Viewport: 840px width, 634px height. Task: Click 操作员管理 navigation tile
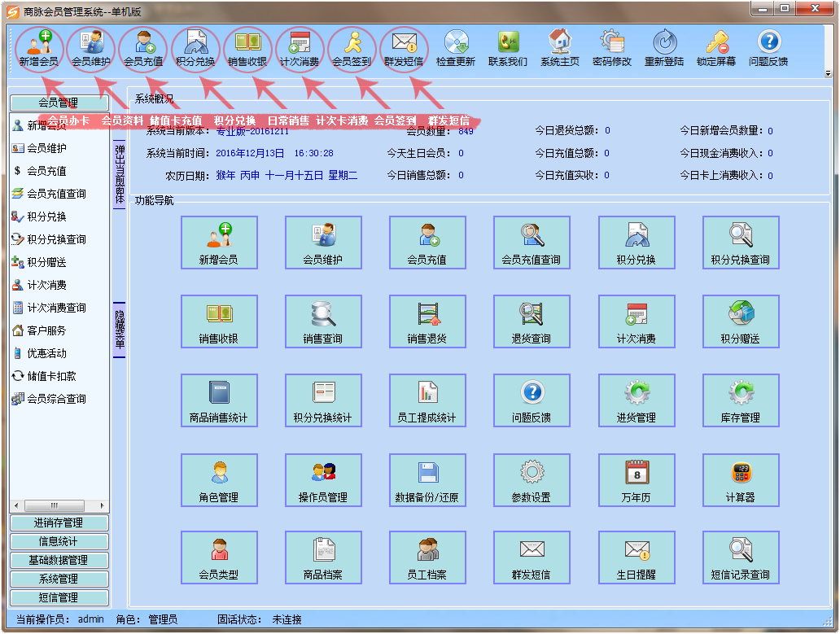[323, 480]
